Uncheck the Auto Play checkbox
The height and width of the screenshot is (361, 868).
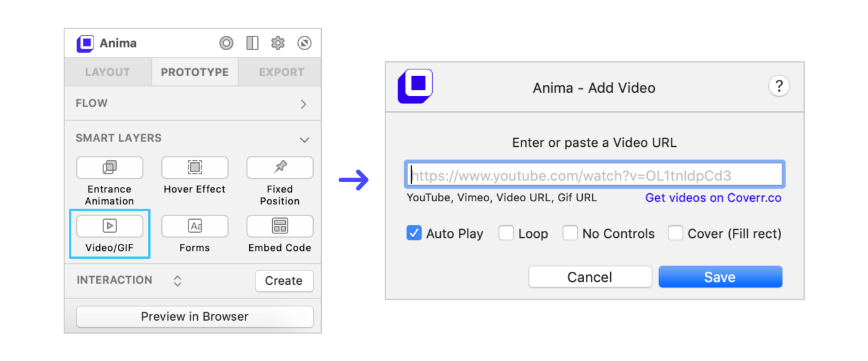click(x=414, y=233)
